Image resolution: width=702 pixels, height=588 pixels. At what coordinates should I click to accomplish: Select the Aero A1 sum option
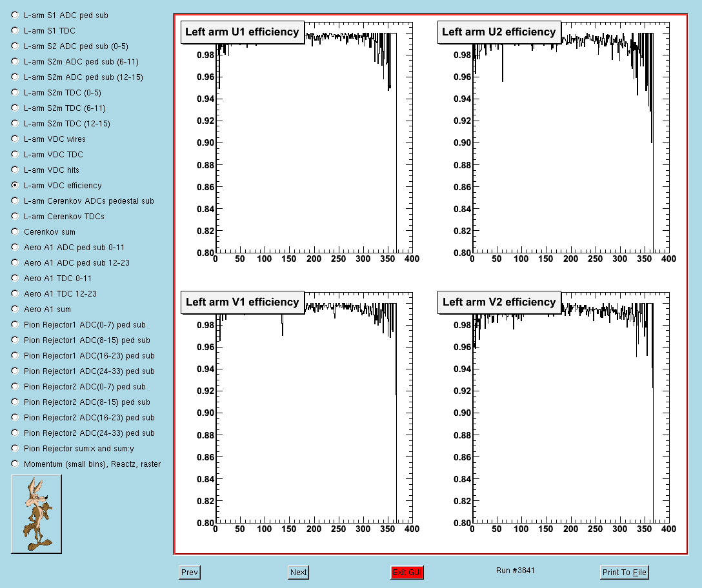click(15, 309)
